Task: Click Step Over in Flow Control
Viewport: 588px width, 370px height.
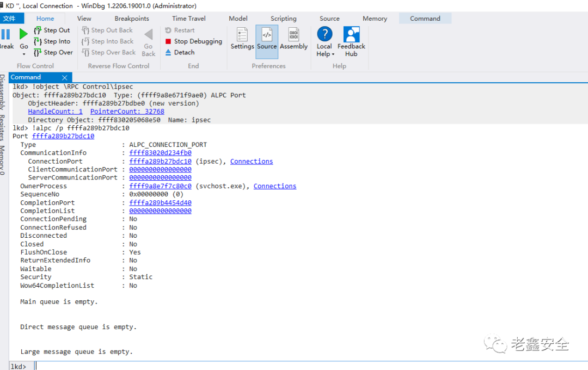Action: click(53, 52)
